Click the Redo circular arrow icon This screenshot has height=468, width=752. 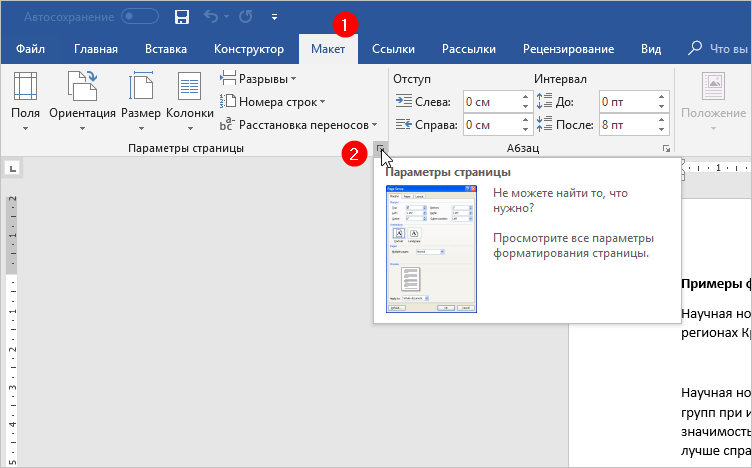(245, 17)
